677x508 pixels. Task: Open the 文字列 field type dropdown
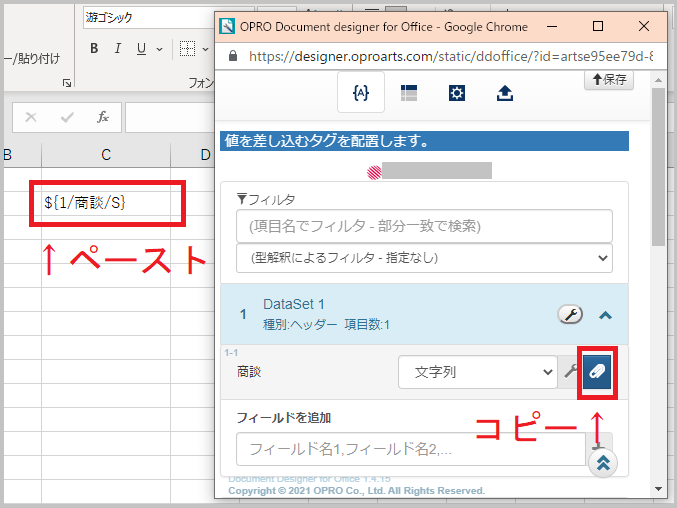(x=477, y=372)
